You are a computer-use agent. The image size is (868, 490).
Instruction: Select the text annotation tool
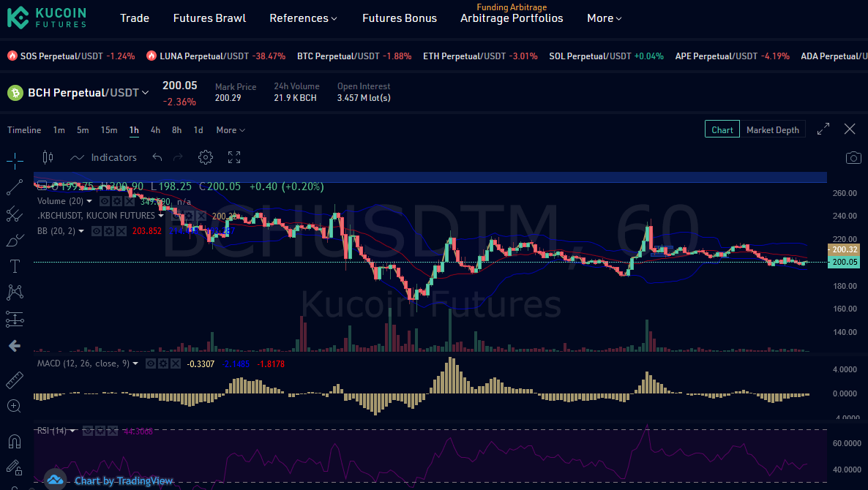[15, 266]
